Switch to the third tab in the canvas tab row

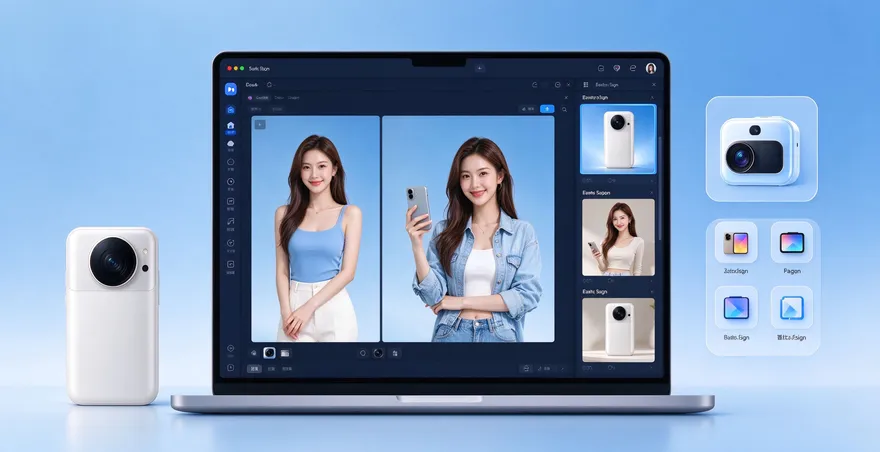[x=294, y=98]
